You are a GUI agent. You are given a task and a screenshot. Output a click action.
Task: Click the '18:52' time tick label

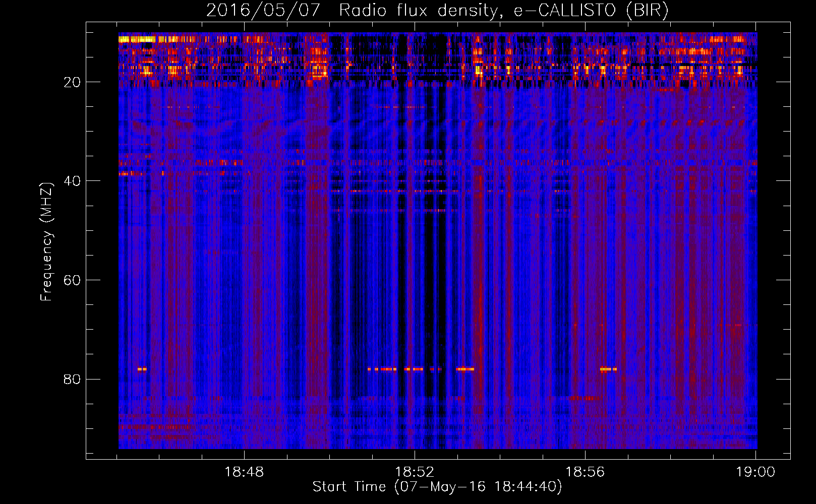[415, 472]
